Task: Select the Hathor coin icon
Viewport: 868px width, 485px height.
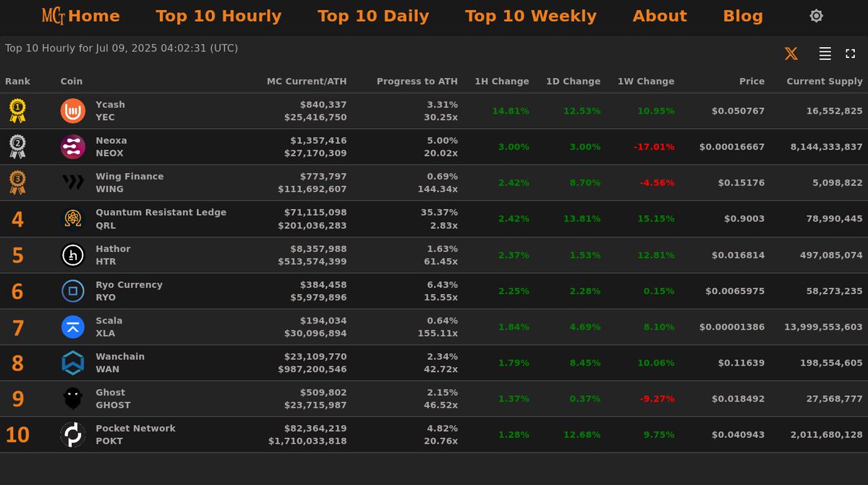Action: click(x=72, y=255)
